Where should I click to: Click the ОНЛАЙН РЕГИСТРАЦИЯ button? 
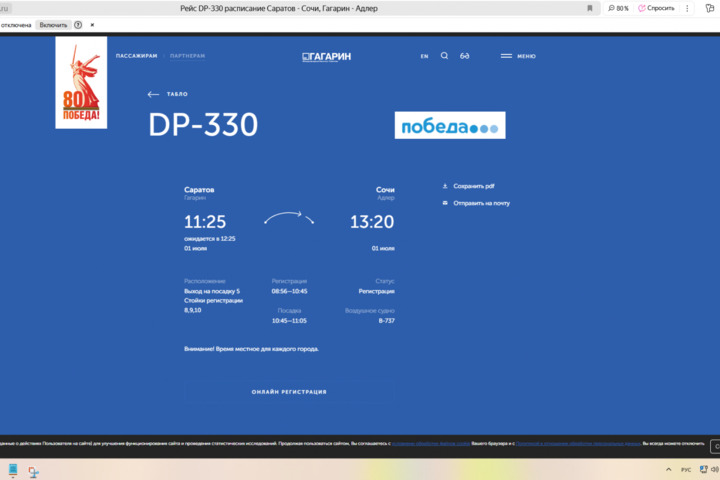coord(289,392)
